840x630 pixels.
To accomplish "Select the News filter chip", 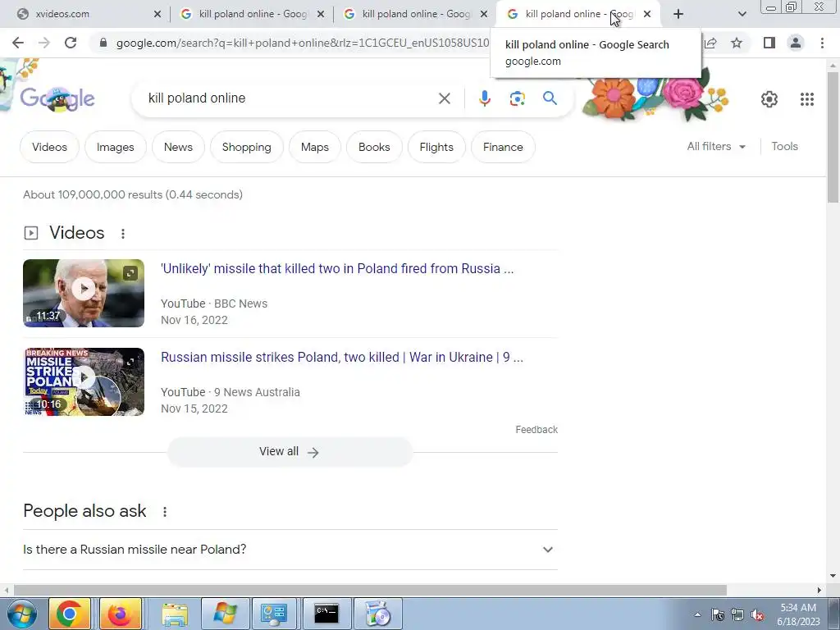I will click(x=178, y=147).
